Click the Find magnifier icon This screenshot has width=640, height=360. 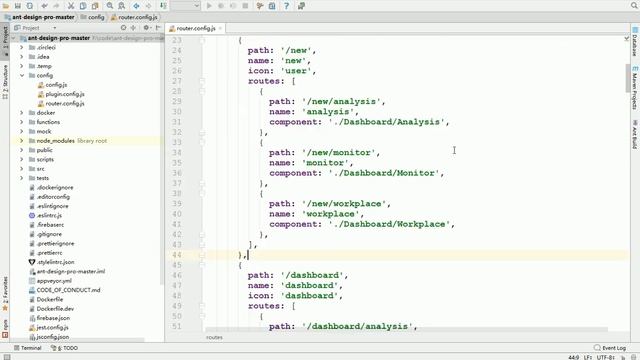(x=110, y=6)
